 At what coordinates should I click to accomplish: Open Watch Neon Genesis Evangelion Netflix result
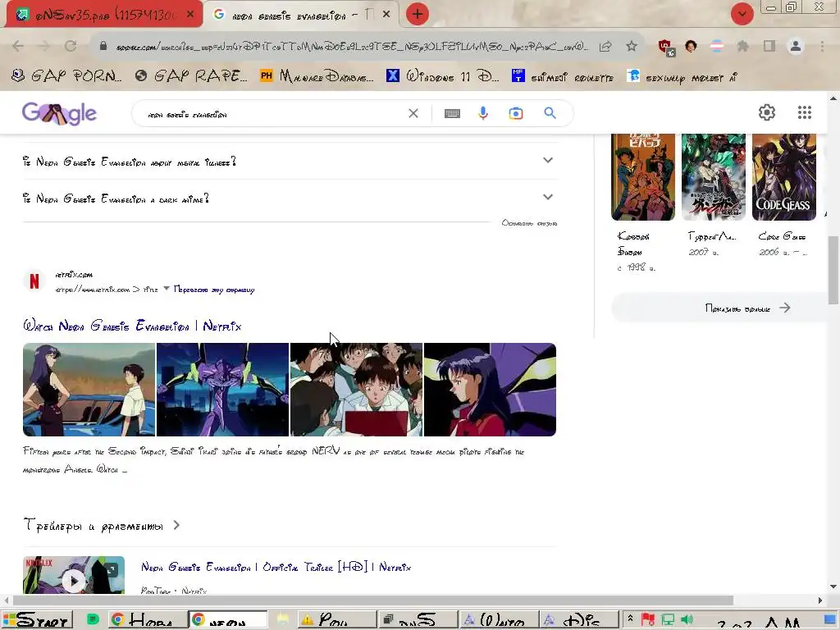click(x=132, y=326)
